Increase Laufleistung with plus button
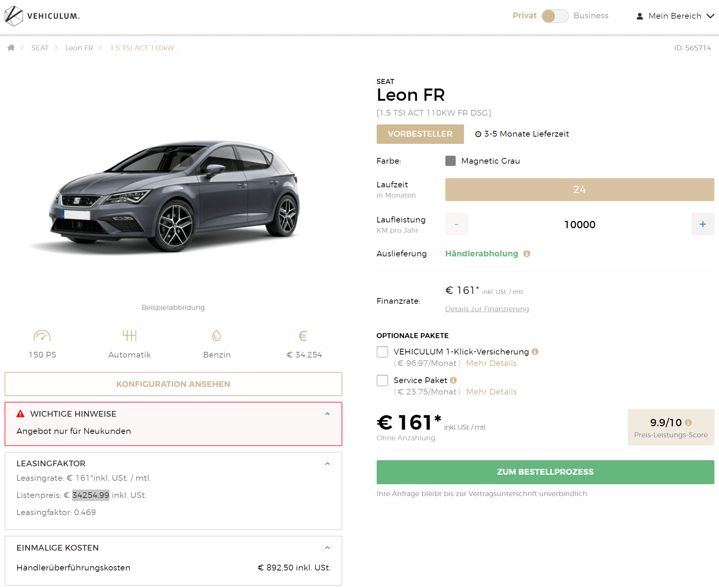 pos(703,224)
